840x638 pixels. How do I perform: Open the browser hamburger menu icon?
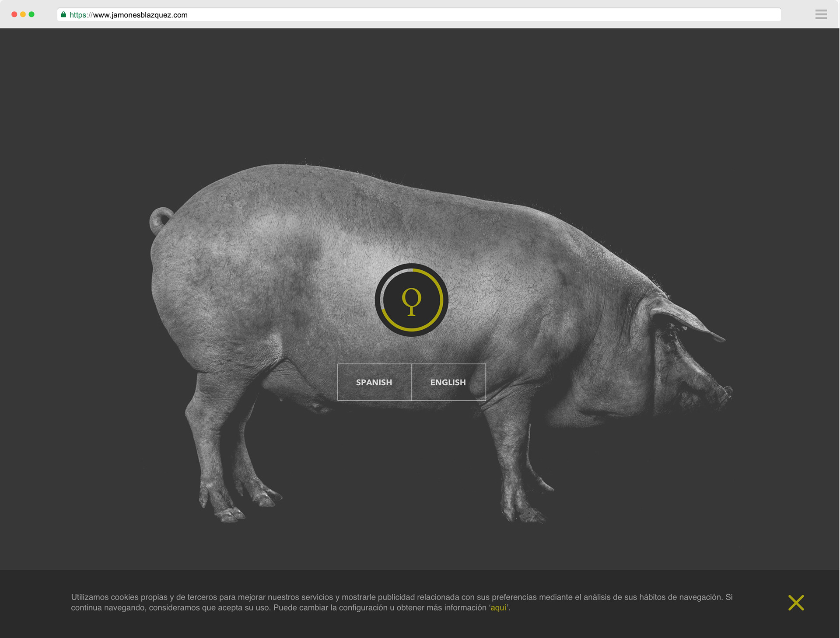pos(821,14)
